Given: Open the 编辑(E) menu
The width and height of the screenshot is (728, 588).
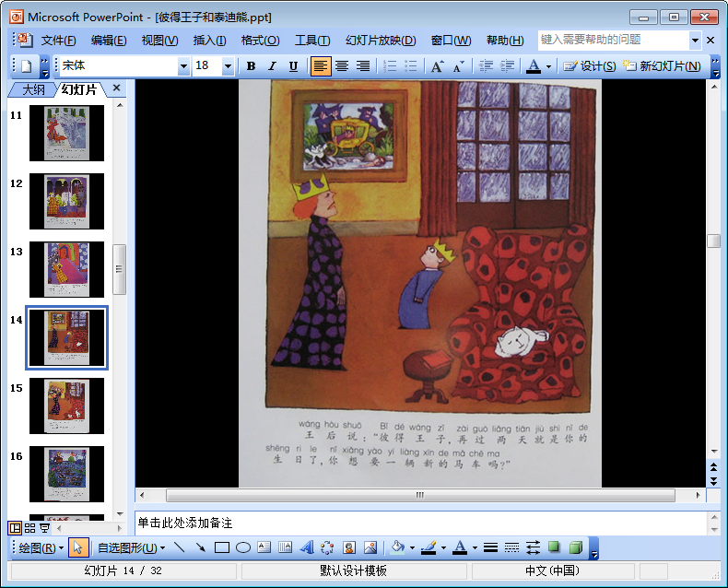Looking at the screenshot, I should click(109, 41).
